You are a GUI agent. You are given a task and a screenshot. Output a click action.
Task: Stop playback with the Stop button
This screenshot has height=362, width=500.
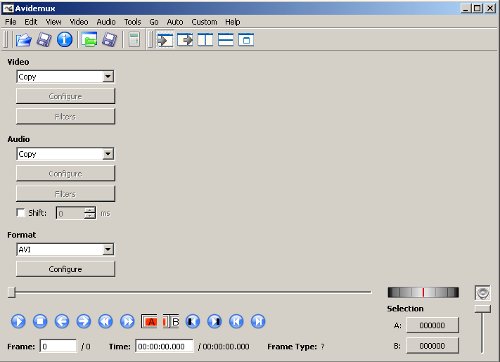(40, 321)
